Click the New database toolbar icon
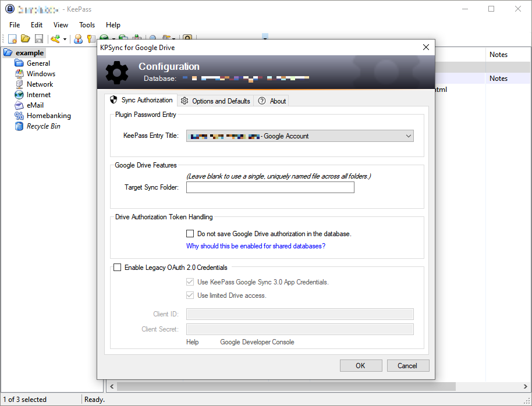Image resolution: width=532 pixels, height=406 pixels. click(13, 39)
